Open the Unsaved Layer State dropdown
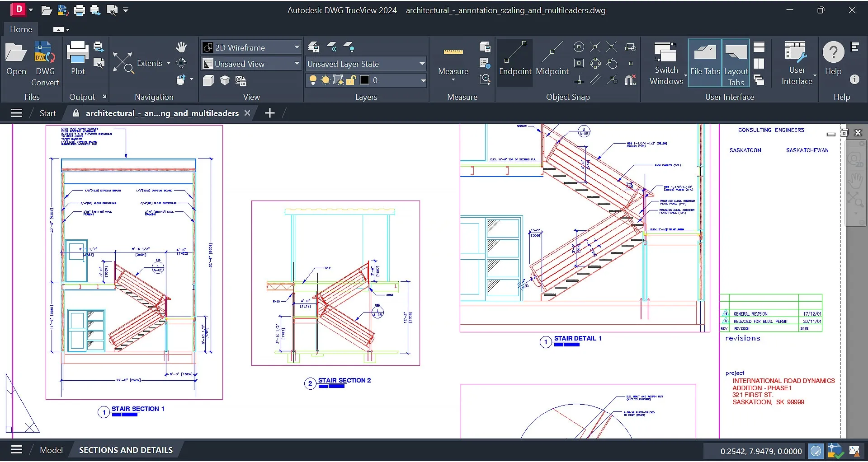 tap(421, 64)
